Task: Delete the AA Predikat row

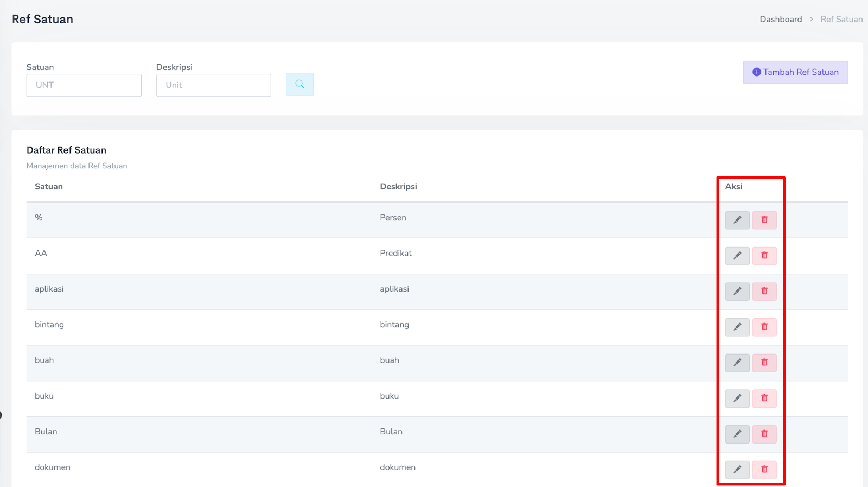Action: [764, 256]
